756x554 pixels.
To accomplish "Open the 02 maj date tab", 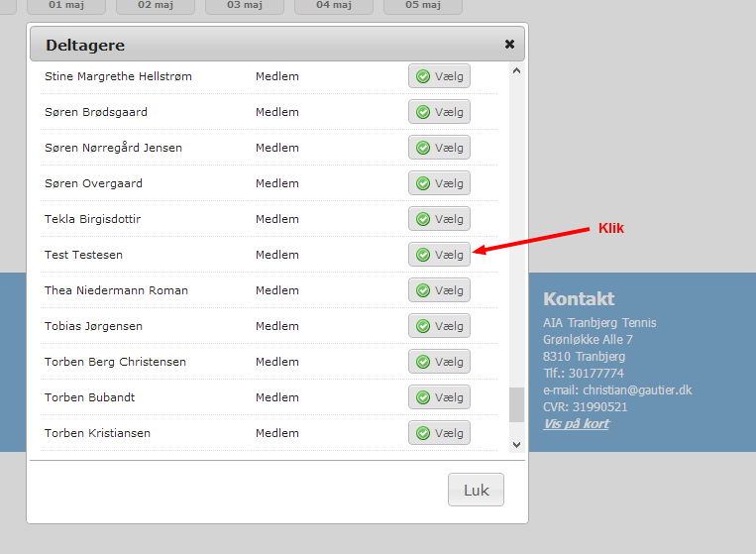I will click(156, 6).
